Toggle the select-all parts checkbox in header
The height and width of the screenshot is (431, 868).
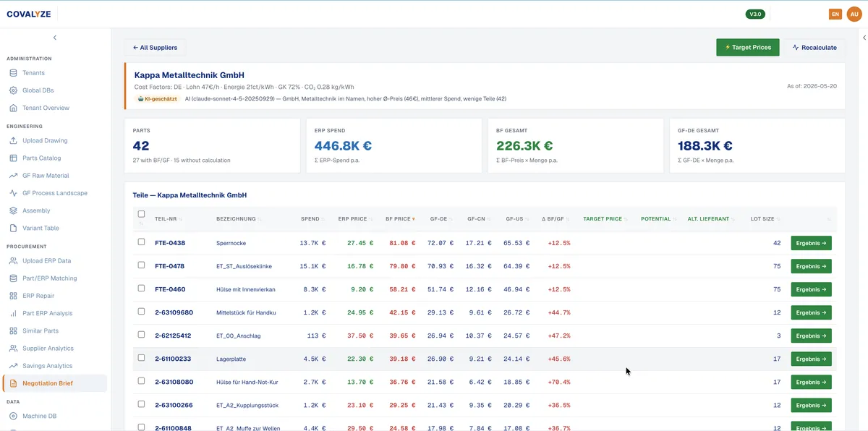click(x=141, y=214)
